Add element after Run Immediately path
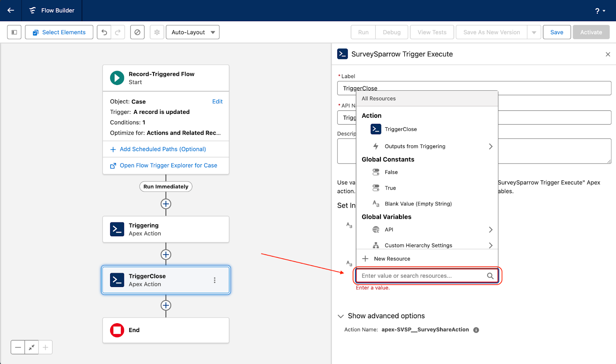Viewport: 616px width, 364px height. coord(166,204)
